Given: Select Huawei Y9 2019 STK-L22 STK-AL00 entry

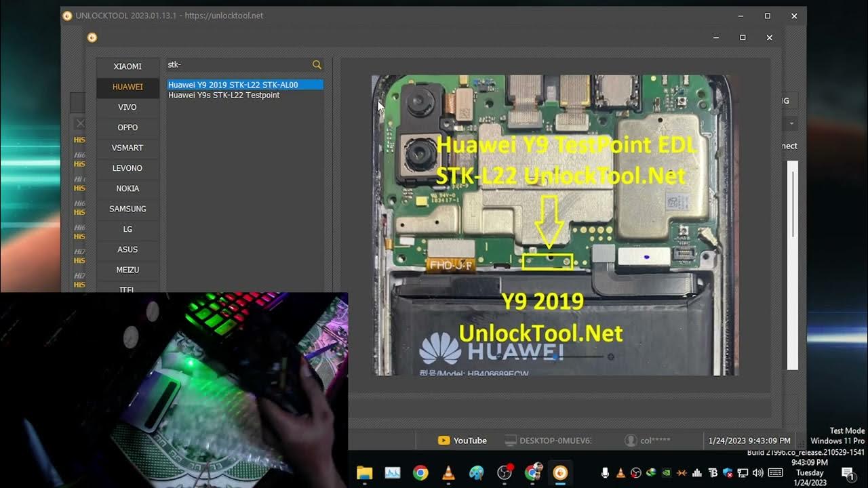Looking at the screenshot, I should pos(245,85).
